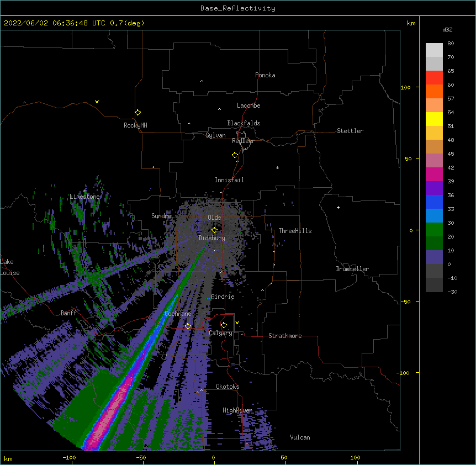The image size is (476, 465).
Task: Click the Okotoks map label
Action: 228,387
